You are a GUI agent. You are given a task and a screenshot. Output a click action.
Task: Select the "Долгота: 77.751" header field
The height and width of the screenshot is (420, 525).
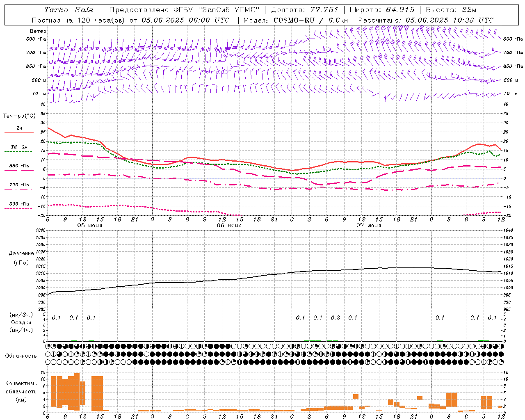click(x=305, y=10)
